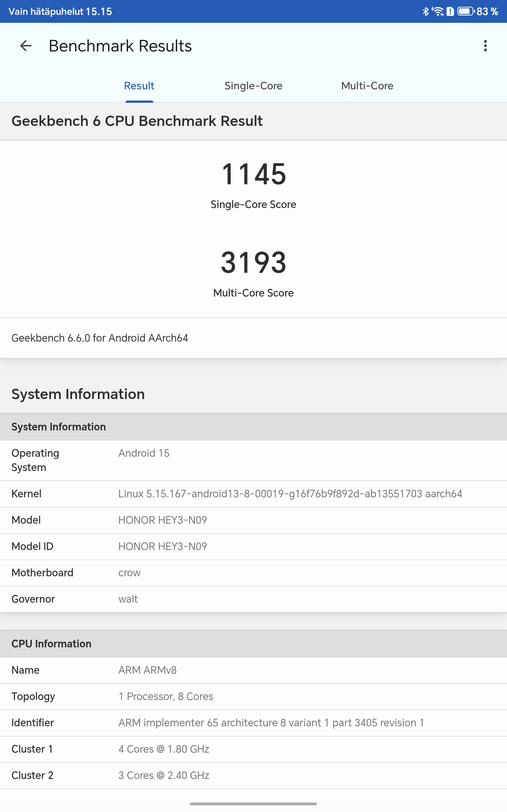Select the Model HONOR HEY3-N09 row
Screen dimensions: 507x812
tap(163, 520)
